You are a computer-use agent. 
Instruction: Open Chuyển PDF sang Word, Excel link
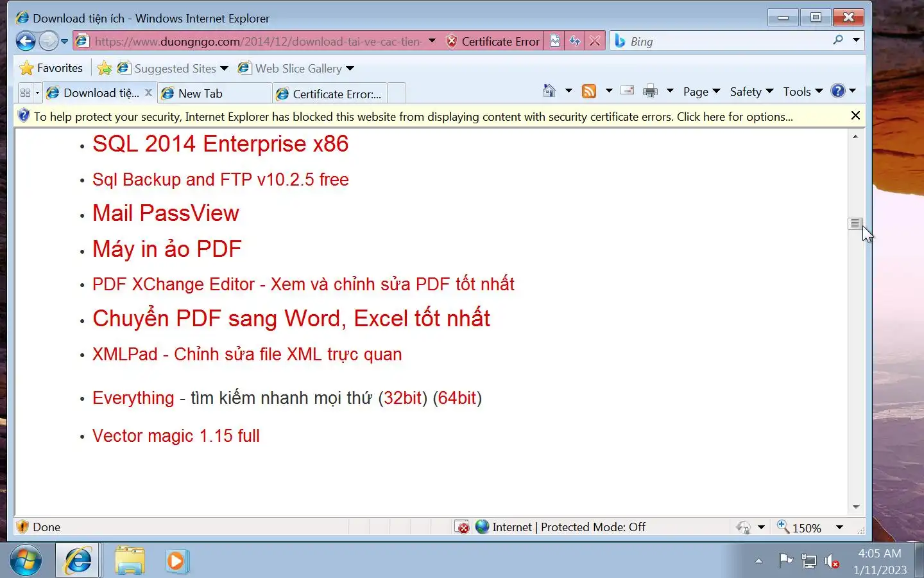pos(291,319)
